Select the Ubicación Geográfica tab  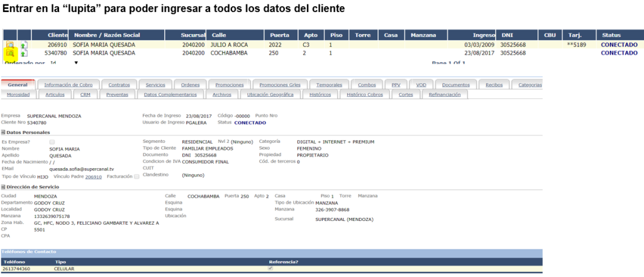[x=270, y=94]
